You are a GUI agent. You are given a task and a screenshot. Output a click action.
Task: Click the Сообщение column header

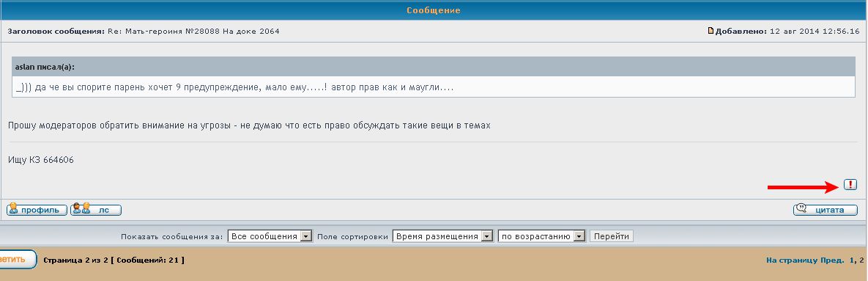pos(434,10)
